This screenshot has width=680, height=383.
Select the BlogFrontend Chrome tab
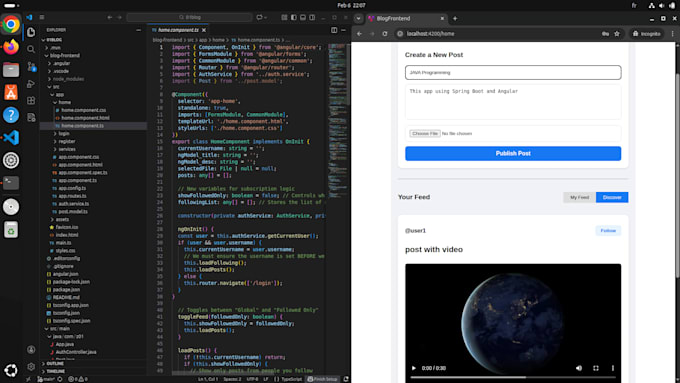click(406, 18)
